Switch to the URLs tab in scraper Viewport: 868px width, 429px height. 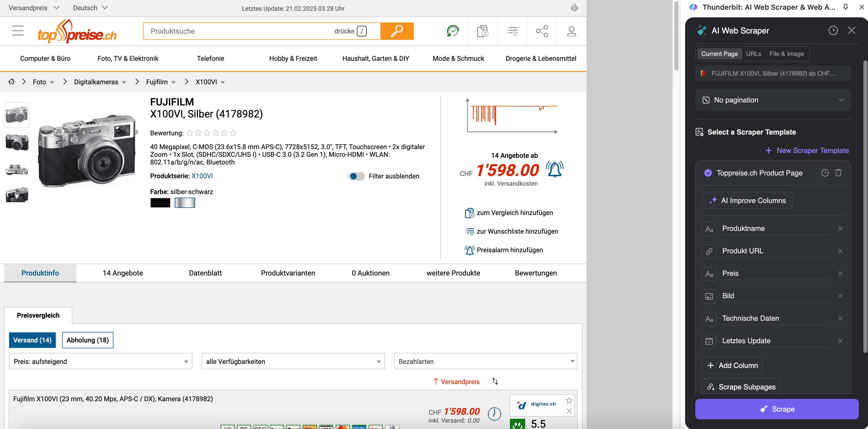tap(754, 54)
